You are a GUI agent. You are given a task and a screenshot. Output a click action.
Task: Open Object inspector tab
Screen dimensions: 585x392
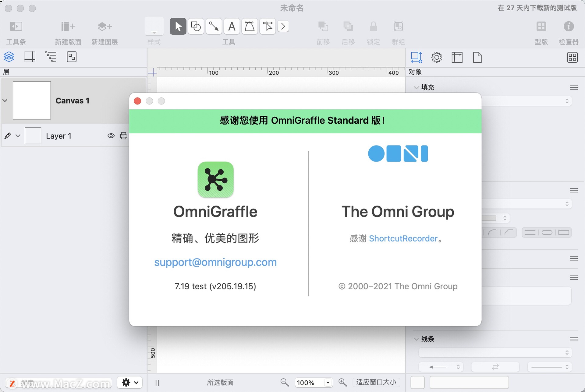coord(417,57)
